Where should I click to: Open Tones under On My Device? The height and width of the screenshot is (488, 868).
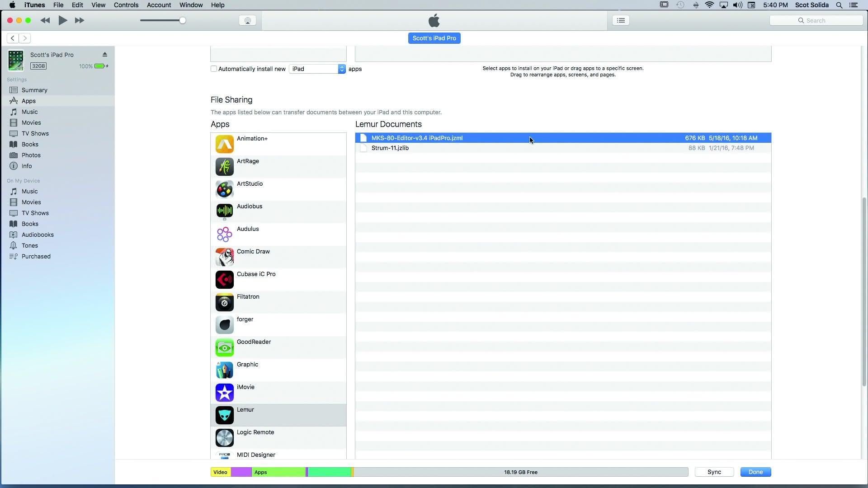(57, 245)
